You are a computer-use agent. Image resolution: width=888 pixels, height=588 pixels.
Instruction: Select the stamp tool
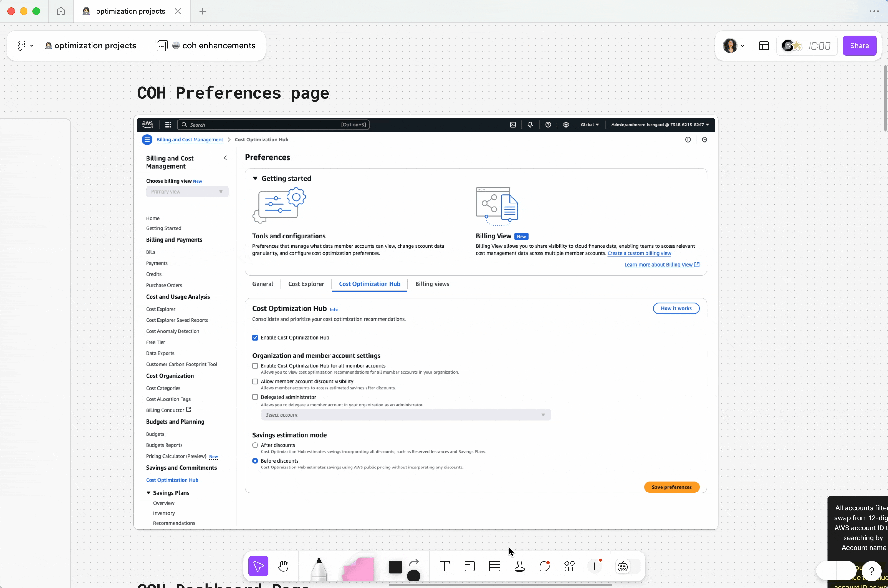[x=519, y=566]
